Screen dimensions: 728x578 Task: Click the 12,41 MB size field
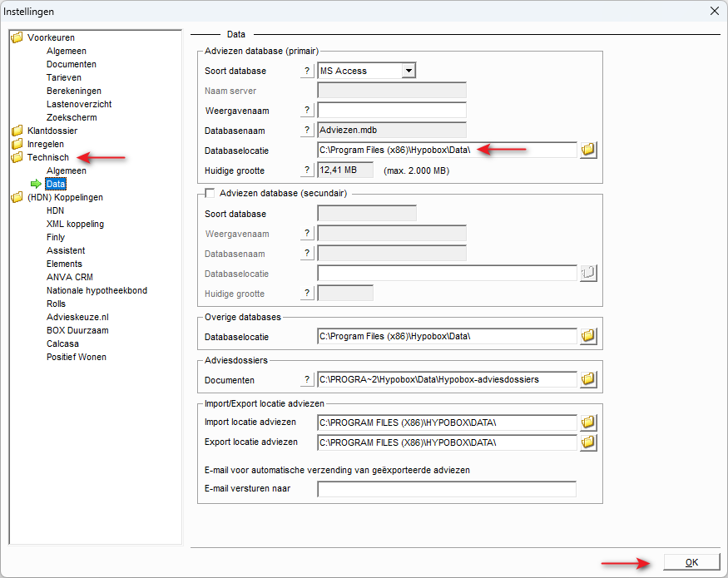345,170
